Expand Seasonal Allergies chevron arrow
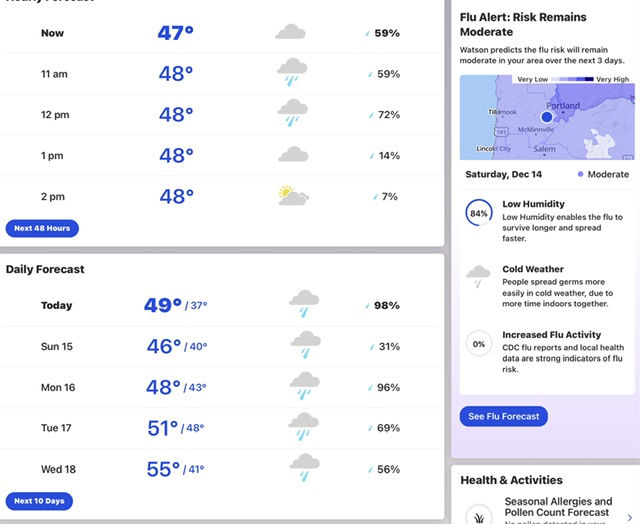 click(629, 518)
